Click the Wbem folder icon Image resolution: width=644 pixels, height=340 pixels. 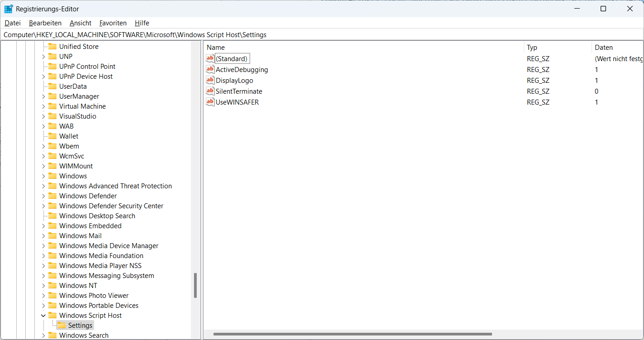[52, 146]
